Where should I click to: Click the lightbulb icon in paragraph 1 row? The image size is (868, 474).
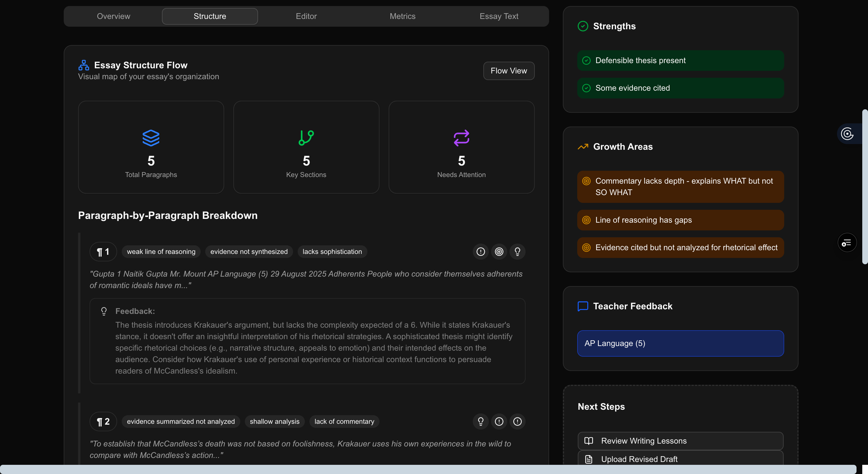[517, 252]
